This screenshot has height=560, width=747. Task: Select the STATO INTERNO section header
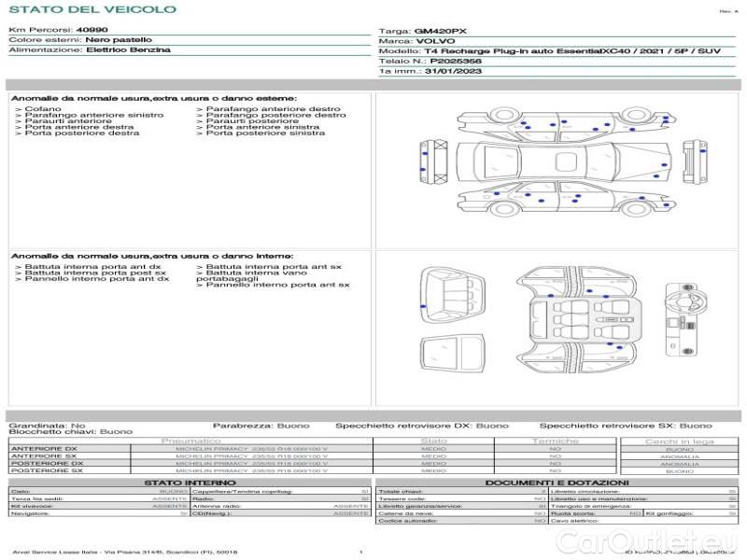(190, 482)
